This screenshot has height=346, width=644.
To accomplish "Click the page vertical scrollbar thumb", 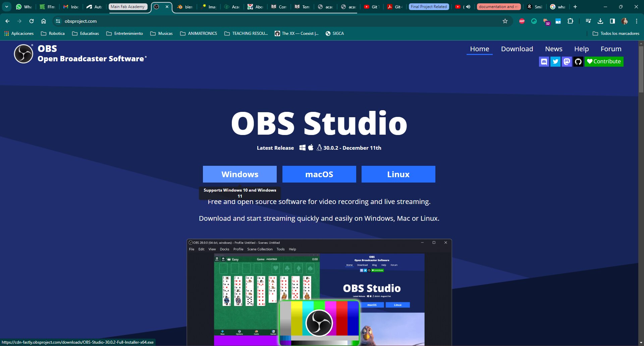I will (x=641, y=69).
